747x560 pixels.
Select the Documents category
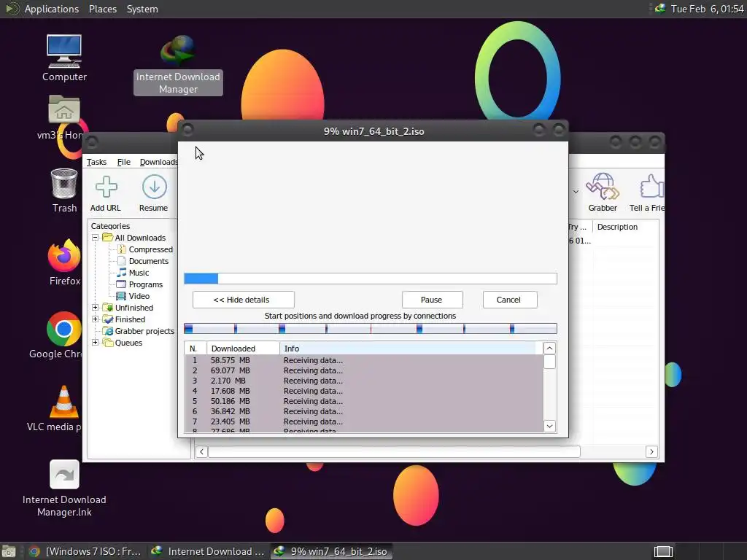tap(149, 261)
